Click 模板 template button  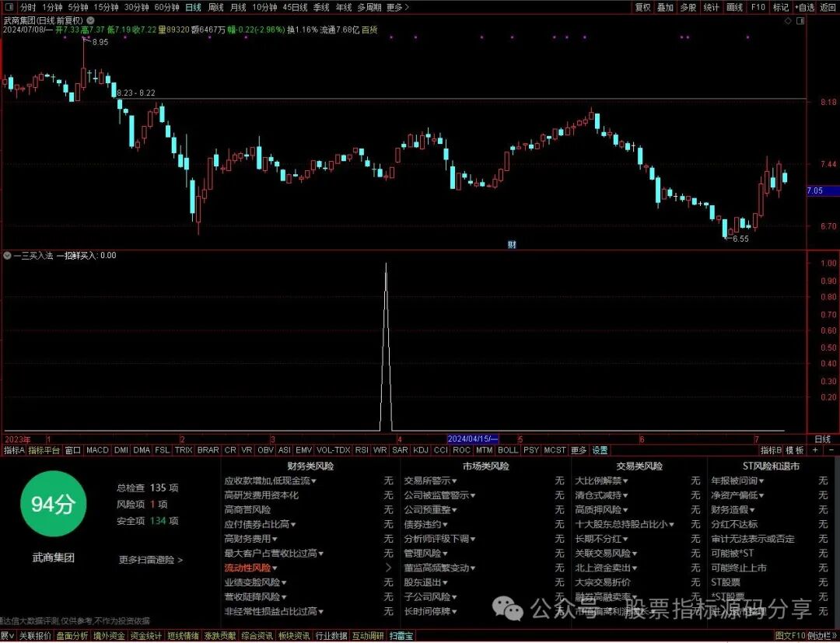tap(794, 450)
